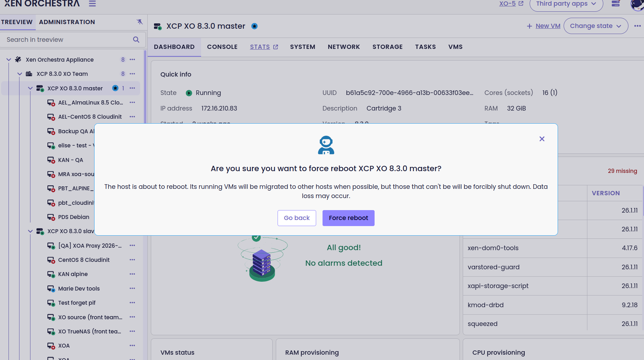Viewport: 644px width, 360px height.
Task: Open host header more actions menu
Action: tap(638, 26)
